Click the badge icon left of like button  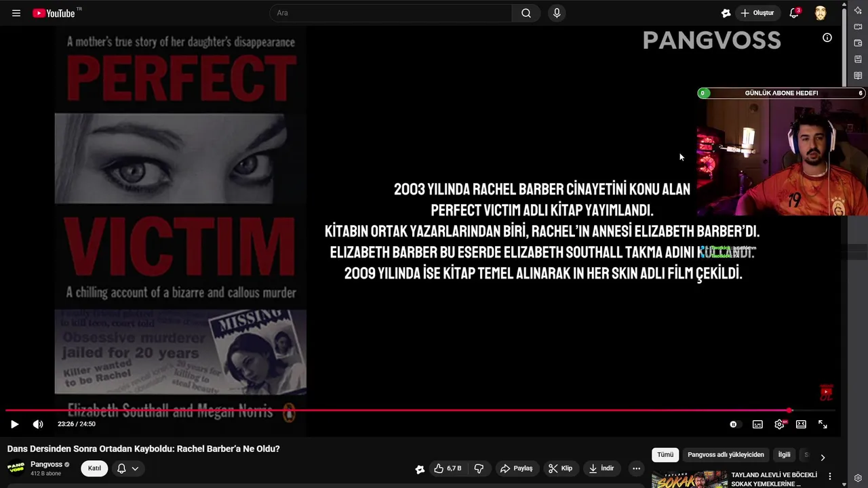pos(420,468)
